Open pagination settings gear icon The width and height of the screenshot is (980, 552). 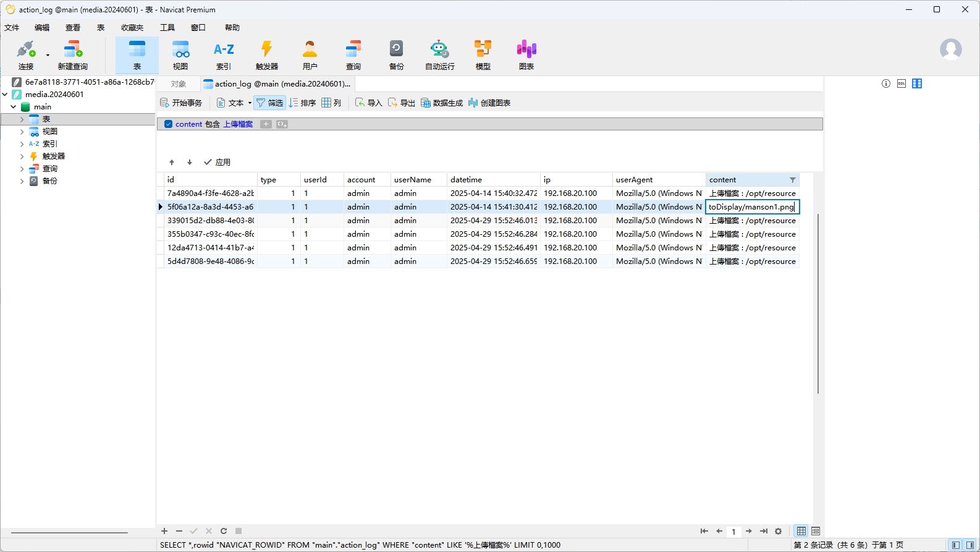(x=779, y=531)
